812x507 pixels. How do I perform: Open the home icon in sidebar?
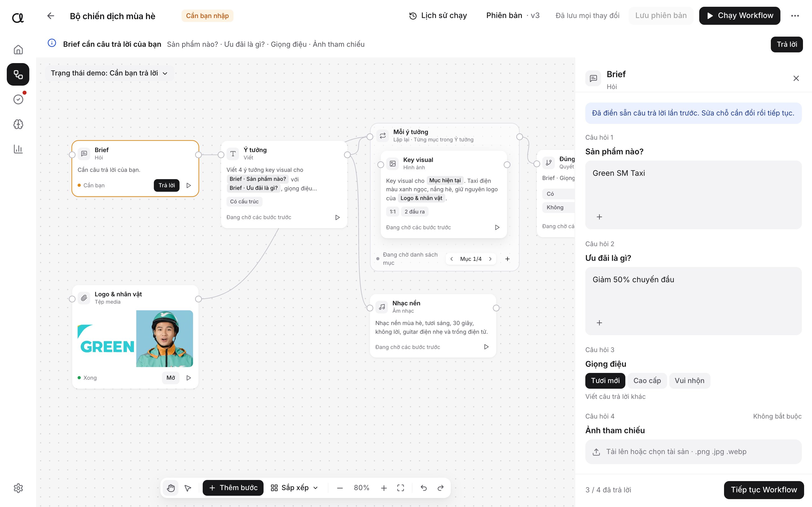tap(18, 50)
